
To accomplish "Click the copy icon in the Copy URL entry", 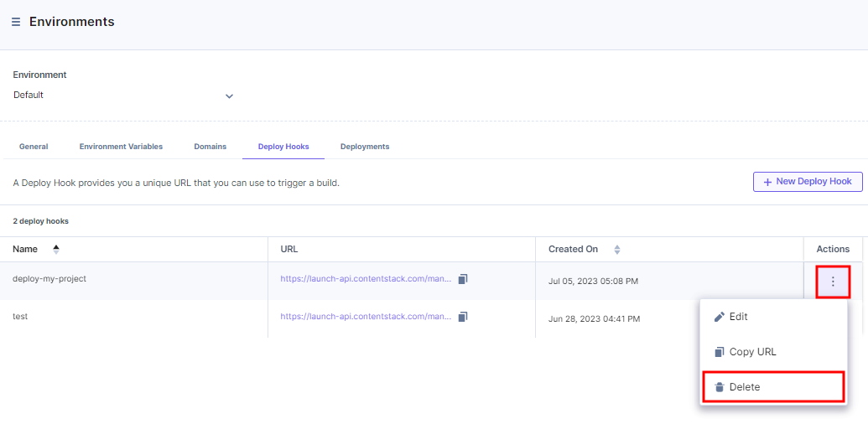I will click(719, 352).
